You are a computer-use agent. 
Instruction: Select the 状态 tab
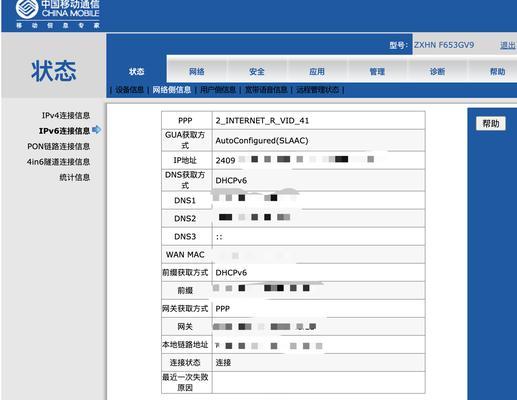pyautogui.click(x=136, y=71)
